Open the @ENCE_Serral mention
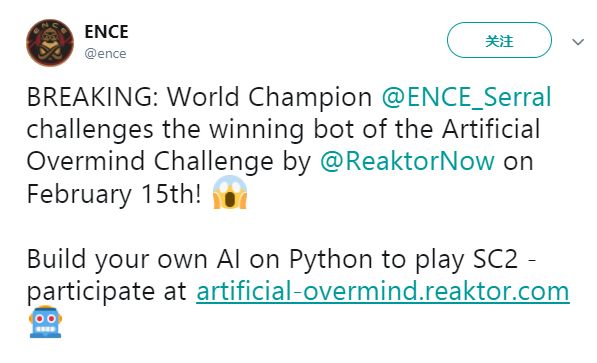Image resolution: width=597 pixels, height=363 pixels. coord(466,97)
